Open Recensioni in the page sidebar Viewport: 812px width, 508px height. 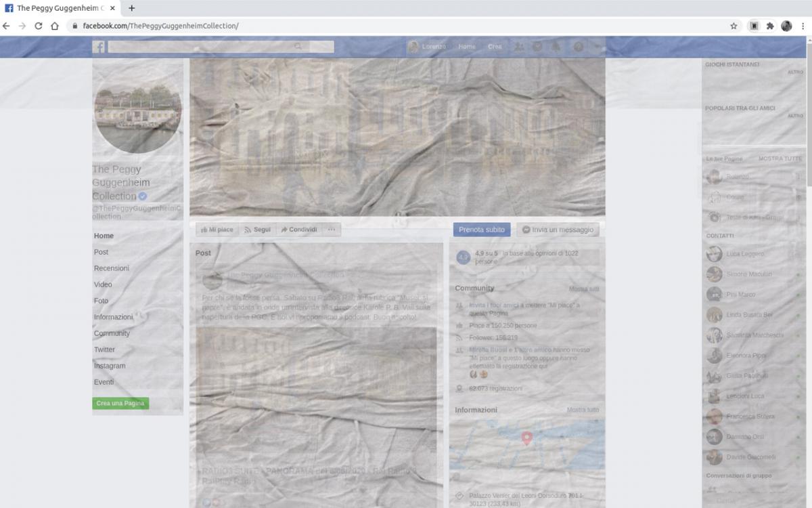[112, 268]
